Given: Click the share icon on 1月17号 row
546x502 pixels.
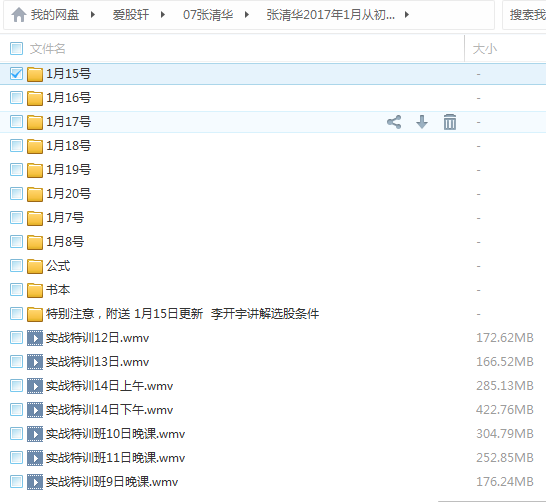Looking at the screenshot, I should (x=394, y=122).
